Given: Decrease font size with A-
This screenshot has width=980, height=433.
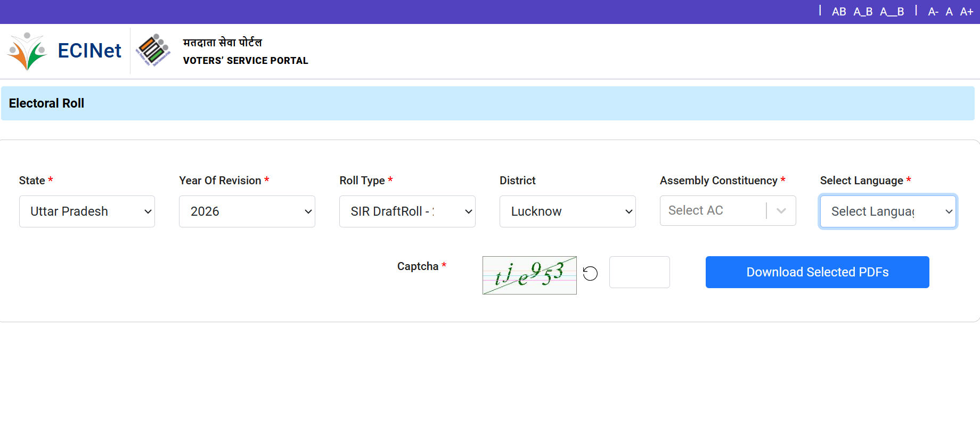Looking at the screenshot, I should (933, 12).
